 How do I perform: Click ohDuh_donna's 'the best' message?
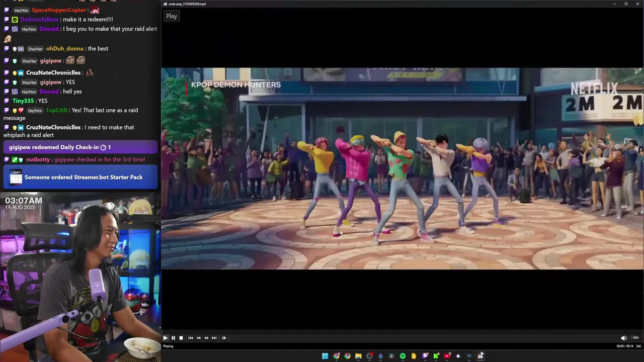[98, 48]
